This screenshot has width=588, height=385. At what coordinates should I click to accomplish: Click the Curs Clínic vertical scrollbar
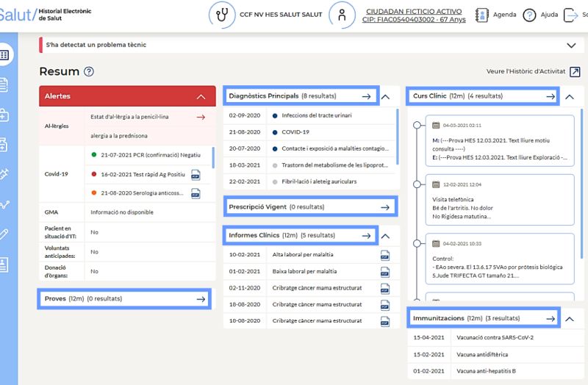tap(582, 184)
